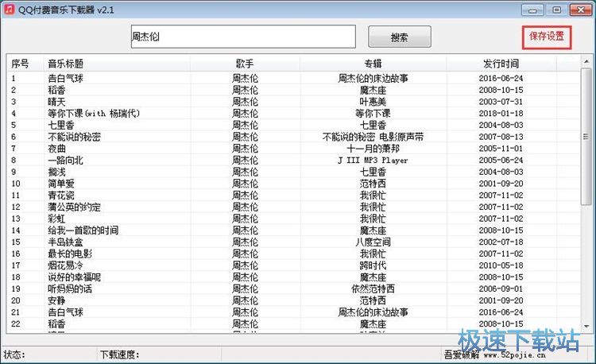Select song 彩虹
The width and height of the screenshot is (596, 364).
click(x=56, y=219)
